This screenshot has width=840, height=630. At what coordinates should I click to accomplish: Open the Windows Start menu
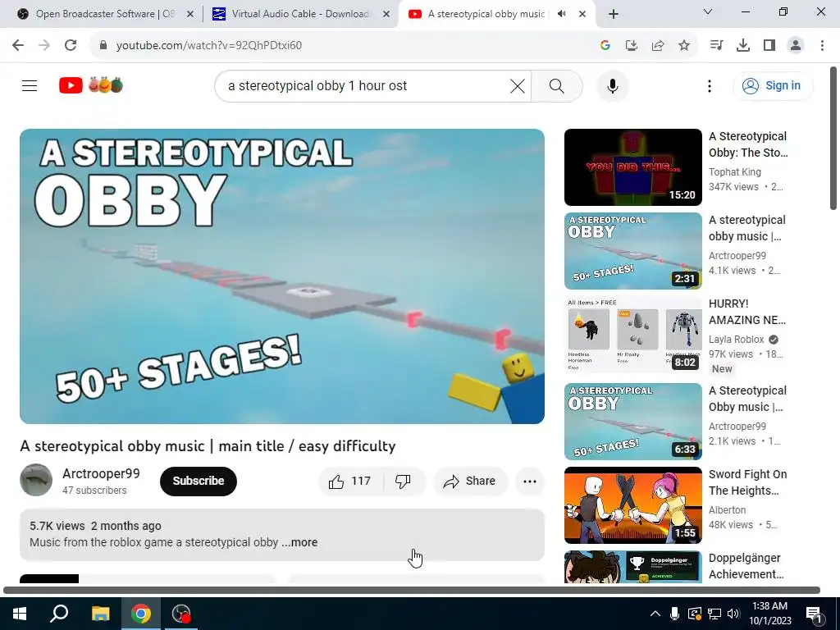[20, 614]
